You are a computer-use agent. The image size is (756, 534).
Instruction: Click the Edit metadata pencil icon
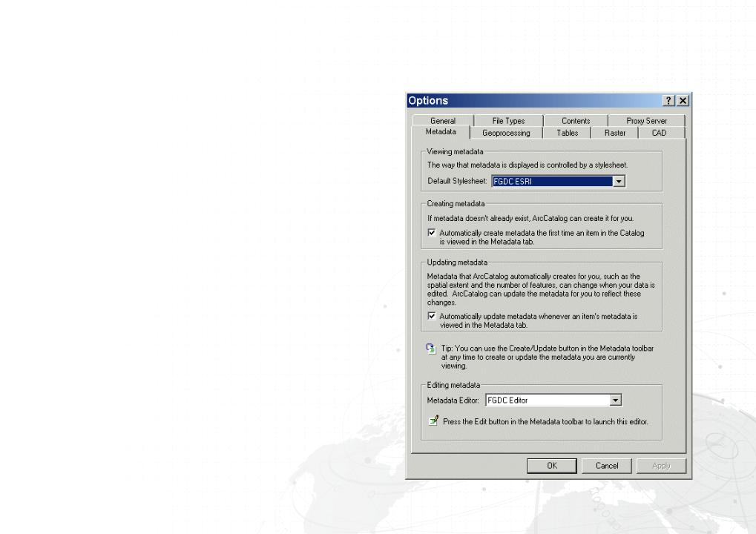[x=433, y=421]
